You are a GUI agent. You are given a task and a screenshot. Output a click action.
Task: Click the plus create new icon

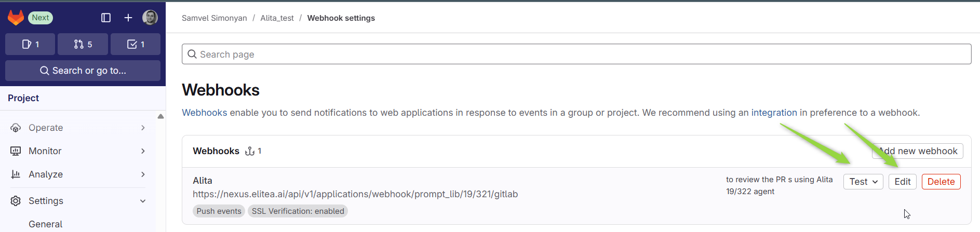pyautogui.click(x=128, y=18)
